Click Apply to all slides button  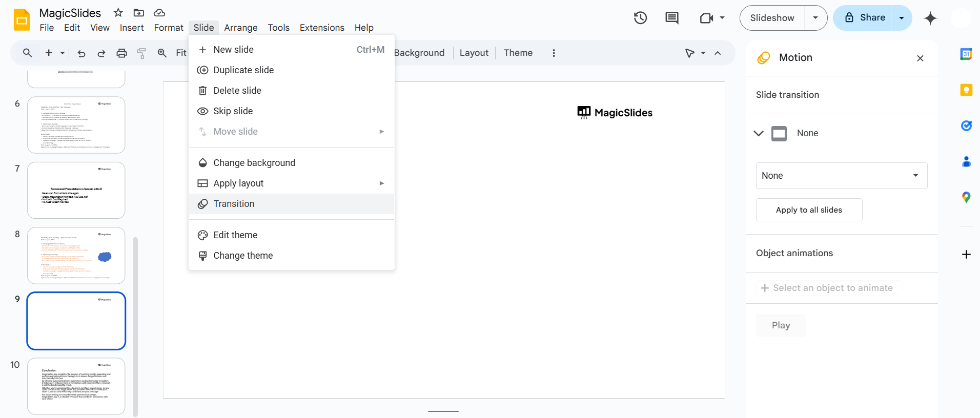[x=809, y=210]
